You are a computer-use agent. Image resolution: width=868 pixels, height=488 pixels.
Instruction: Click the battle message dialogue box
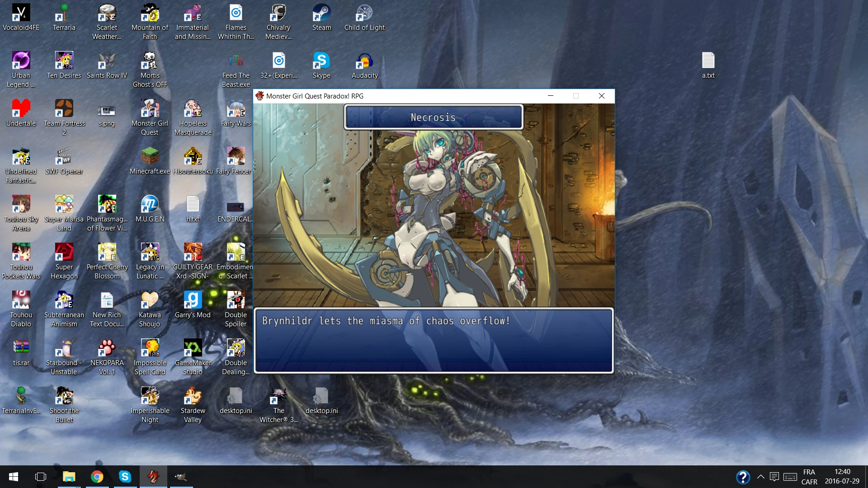(433, 341)
